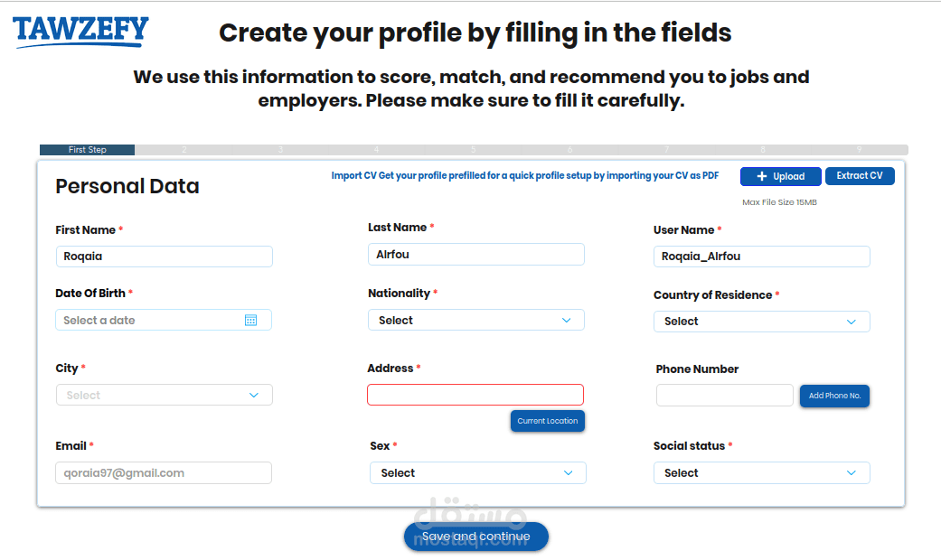Expand the Social status dropdown
This screenshot has width=941, height=560.
[761, 472]
